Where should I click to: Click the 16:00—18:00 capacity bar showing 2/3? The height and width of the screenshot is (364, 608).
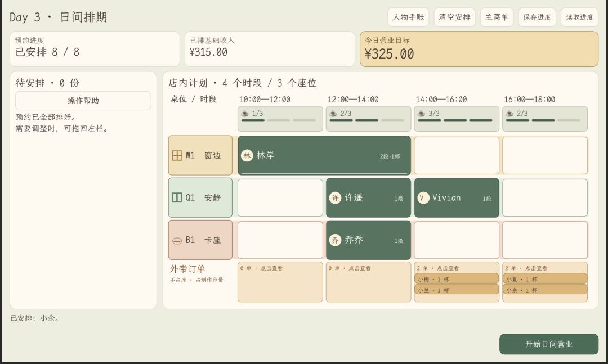(x=545, y=119)
